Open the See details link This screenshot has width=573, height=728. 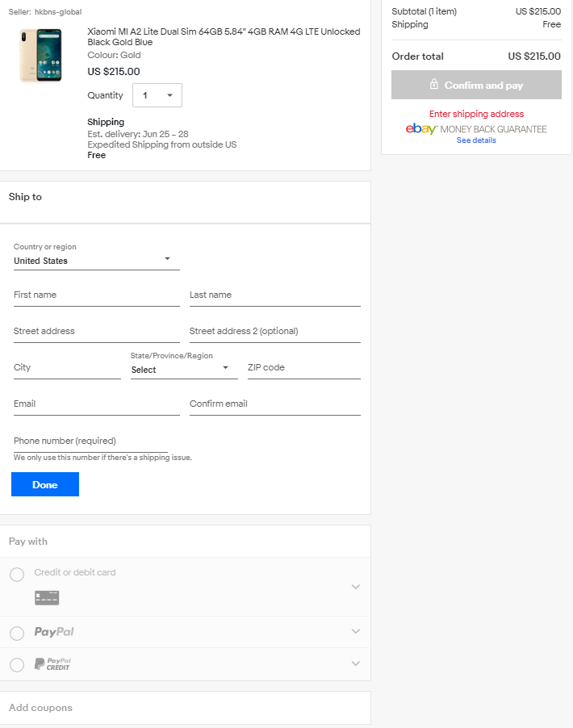tap(476, 140)
